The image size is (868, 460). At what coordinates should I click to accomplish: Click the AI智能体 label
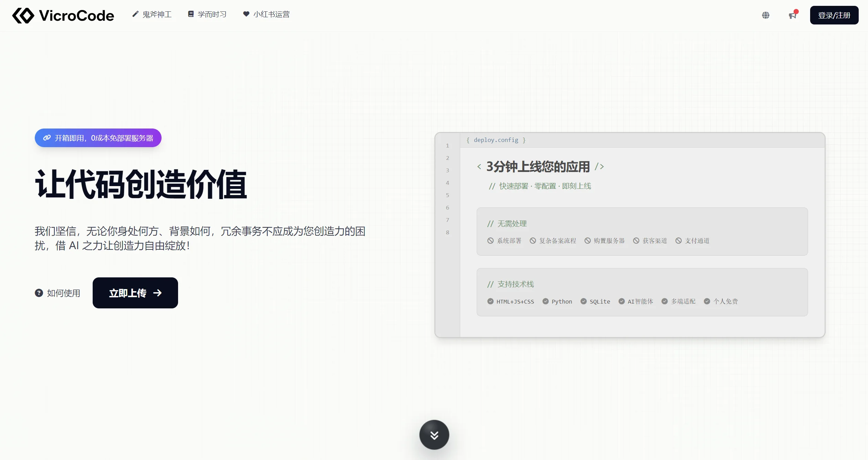tap(640, 301)
